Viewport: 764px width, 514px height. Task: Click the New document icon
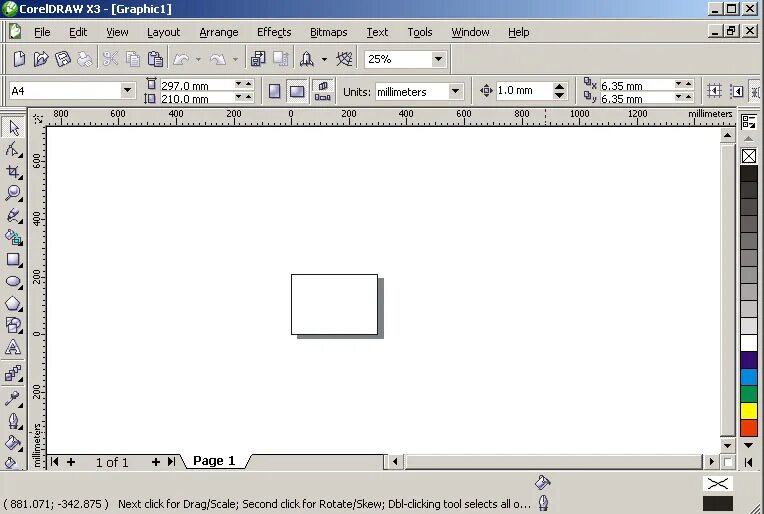click(19, 59)
